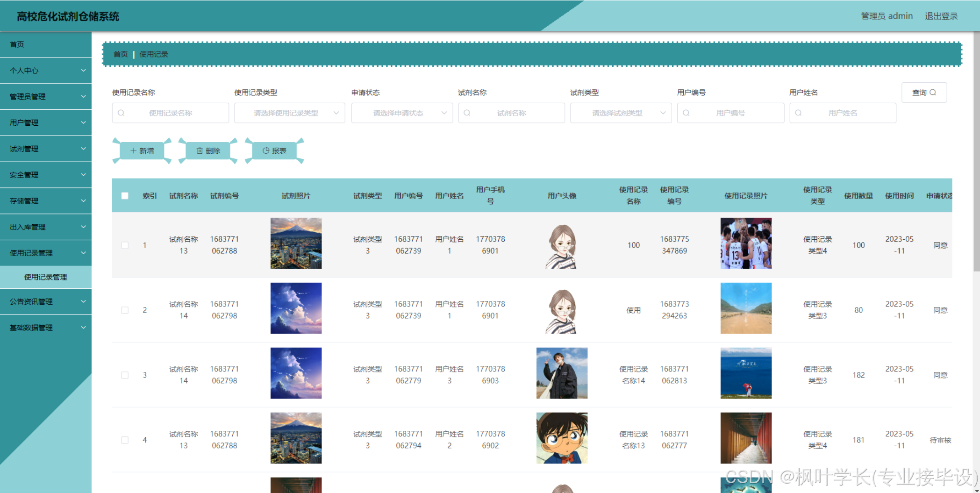Image resolution: width=980 pixels, height=493 pixels.
Task: Click 1683775 347869 record number cell
Action: click(674, 245)
